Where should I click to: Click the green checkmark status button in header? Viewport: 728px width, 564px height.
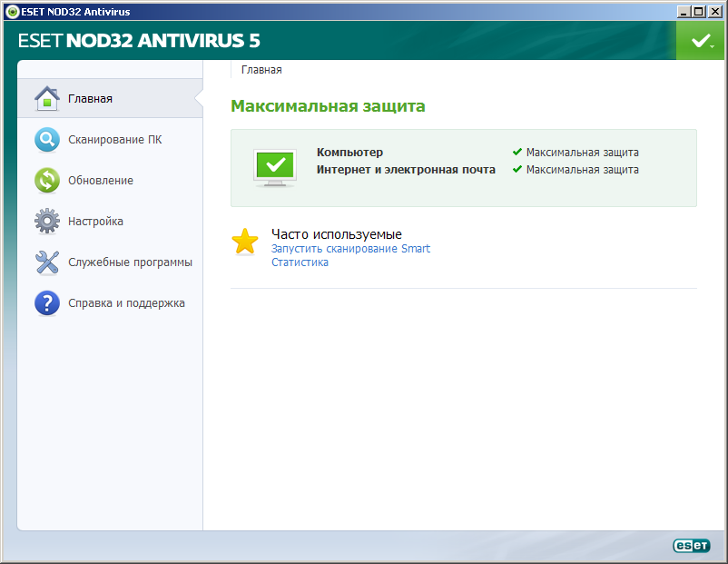tap(702, 41)
